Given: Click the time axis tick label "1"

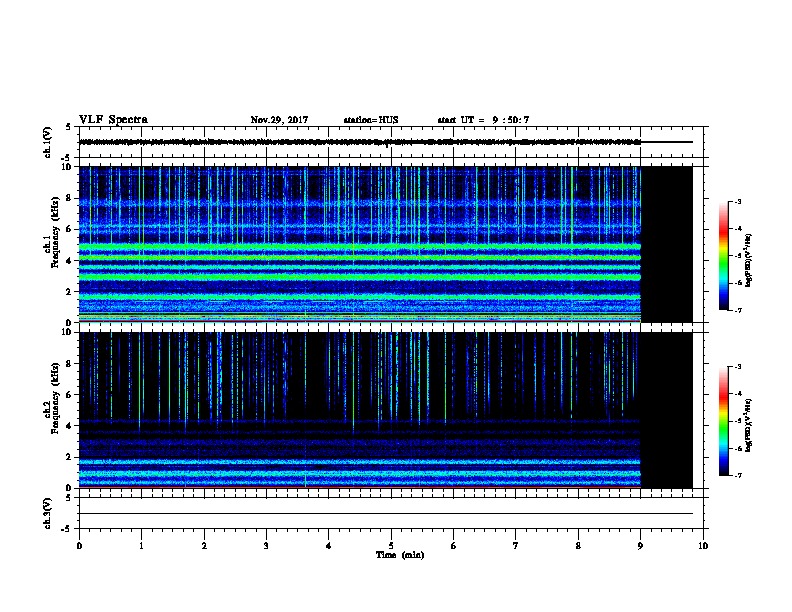Looking at the screenshot, I should click(x=141, y=545).
